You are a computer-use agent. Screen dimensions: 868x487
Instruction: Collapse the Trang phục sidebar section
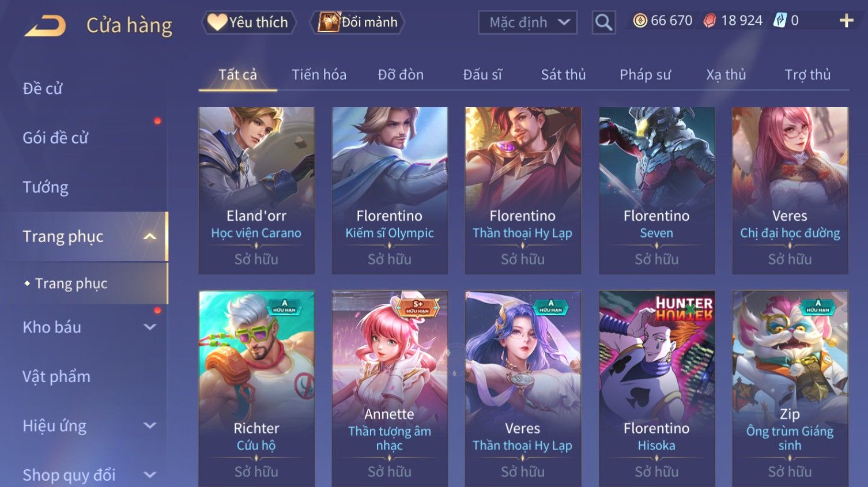[x=150, y=236]
